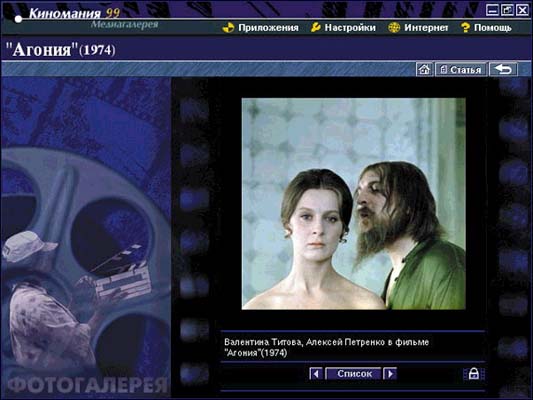Screen dimensions: 533x400
Task: Minimize the Киномания window
Action: [x=492, y=10]
